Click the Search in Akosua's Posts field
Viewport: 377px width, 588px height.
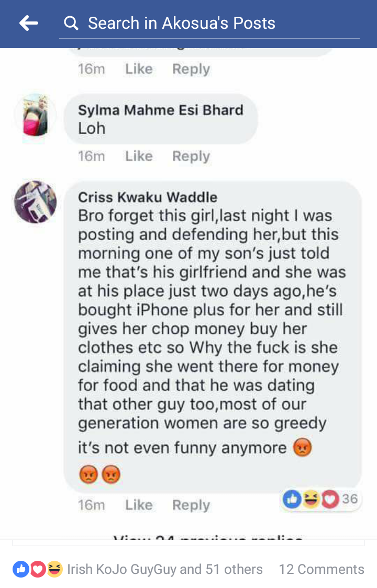point(209,23)
